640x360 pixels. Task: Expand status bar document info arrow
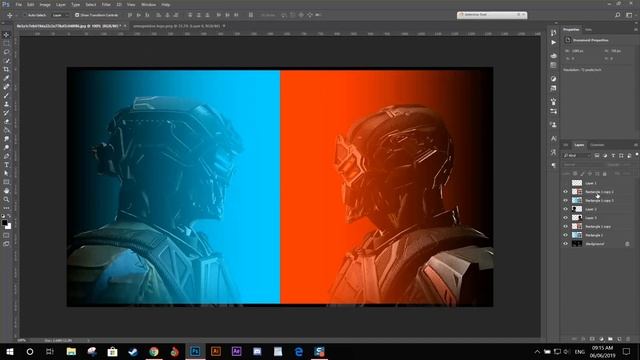click(89, 340)
